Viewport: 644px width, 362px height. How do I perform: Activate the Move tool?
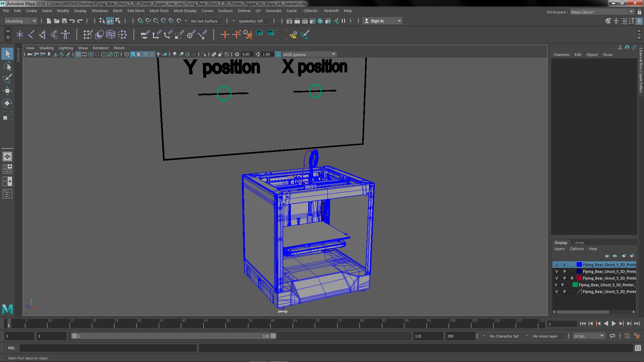coord(7,91)
